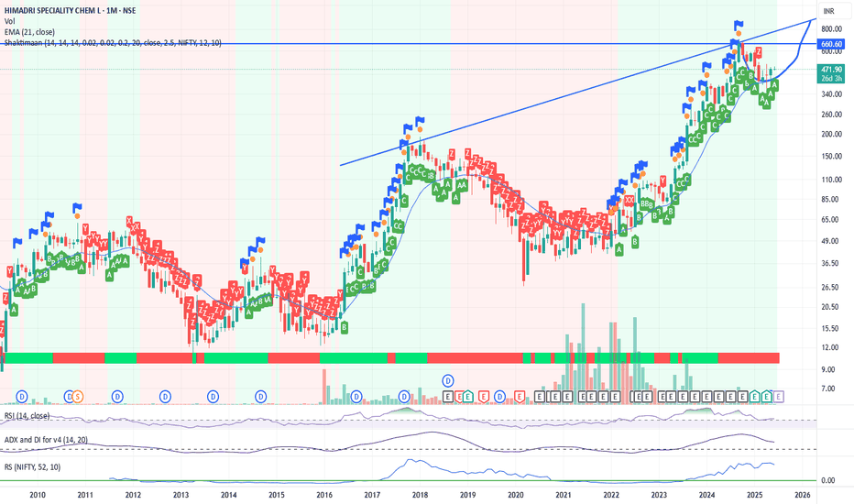Click the 340.00 price axis label
The height and width of the screenshot is (504, 854).
pos(832,94)
